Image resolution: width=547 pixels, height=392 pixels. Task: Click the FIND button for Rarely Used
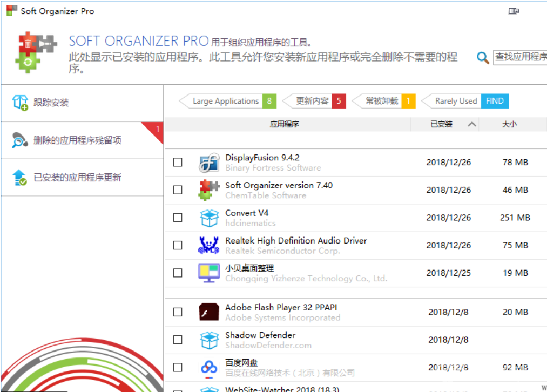tap(495, 101)
